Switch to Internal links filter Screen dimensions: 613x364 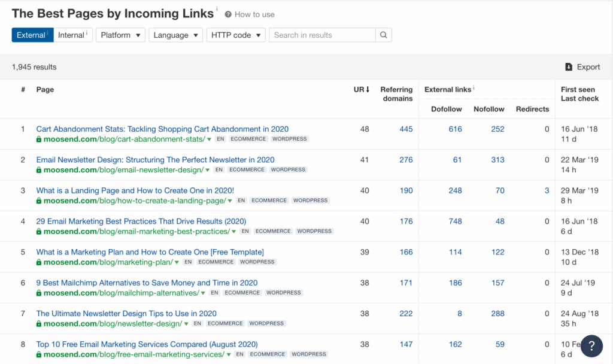click(72, 35)
